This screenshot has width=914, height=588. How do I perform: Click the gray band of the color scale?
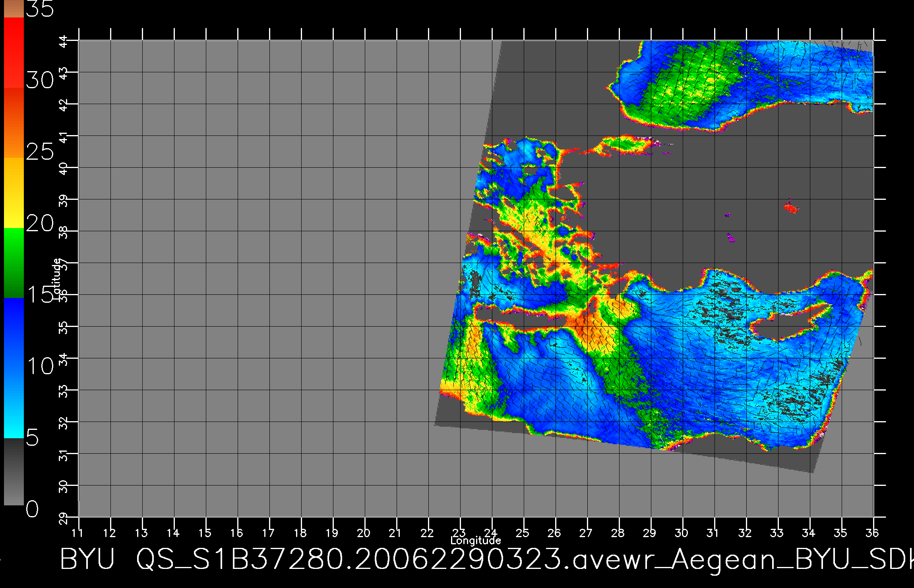click(14, 472)
